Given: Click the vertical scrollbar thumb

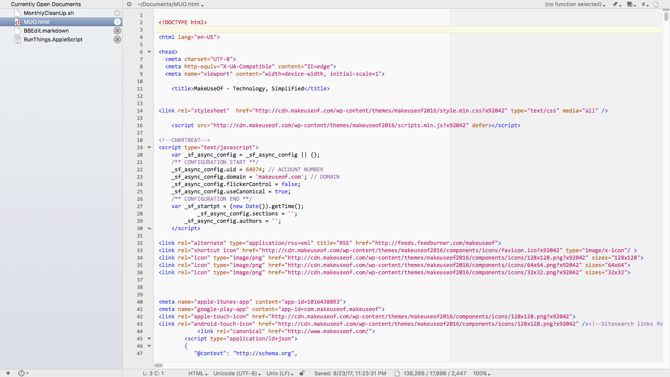Looking at the screenshot, I should coord(666,16).
